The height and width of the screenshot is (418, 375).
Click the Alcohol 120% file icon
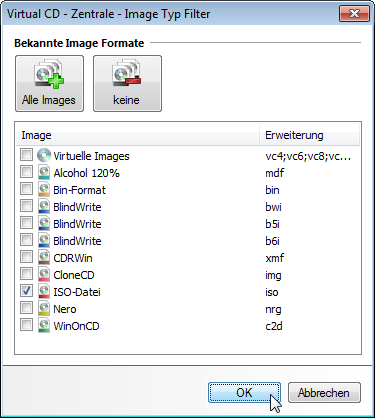coord(44,173)
